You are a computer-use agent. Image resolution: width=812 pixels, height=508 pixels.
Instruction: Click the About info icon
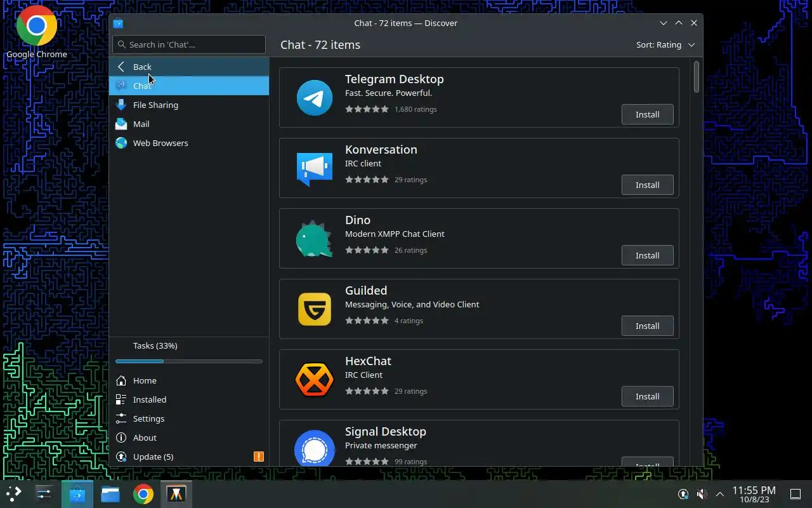pyautogui.click(x=121, y=438)
